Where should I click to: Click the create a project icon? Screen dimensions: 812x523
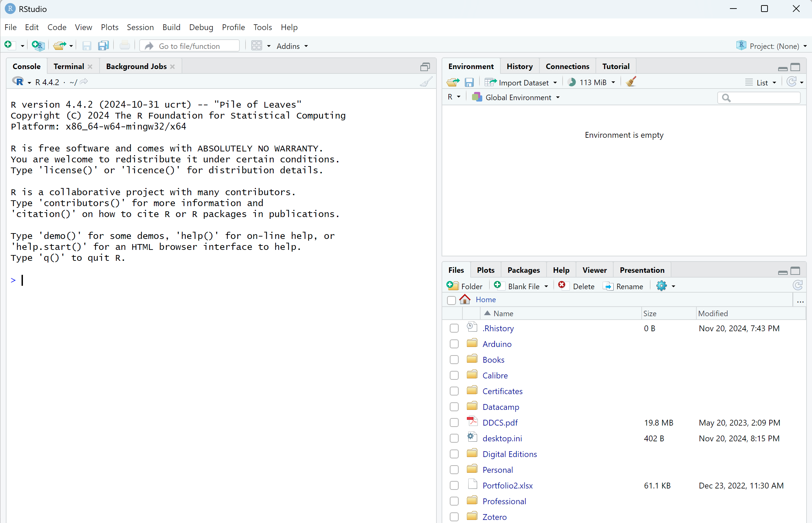(x=38, y=46)
